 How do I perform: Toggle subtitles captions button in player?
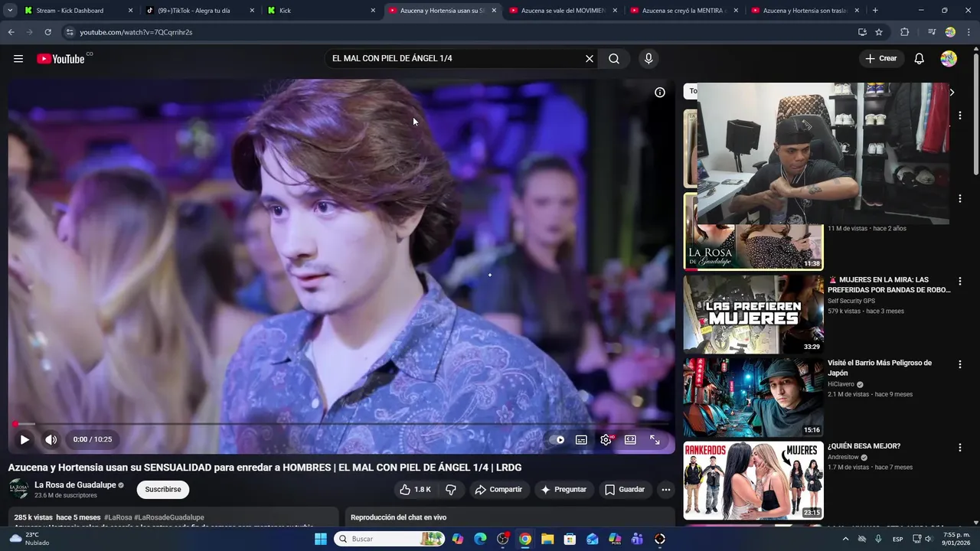point(581,440)
